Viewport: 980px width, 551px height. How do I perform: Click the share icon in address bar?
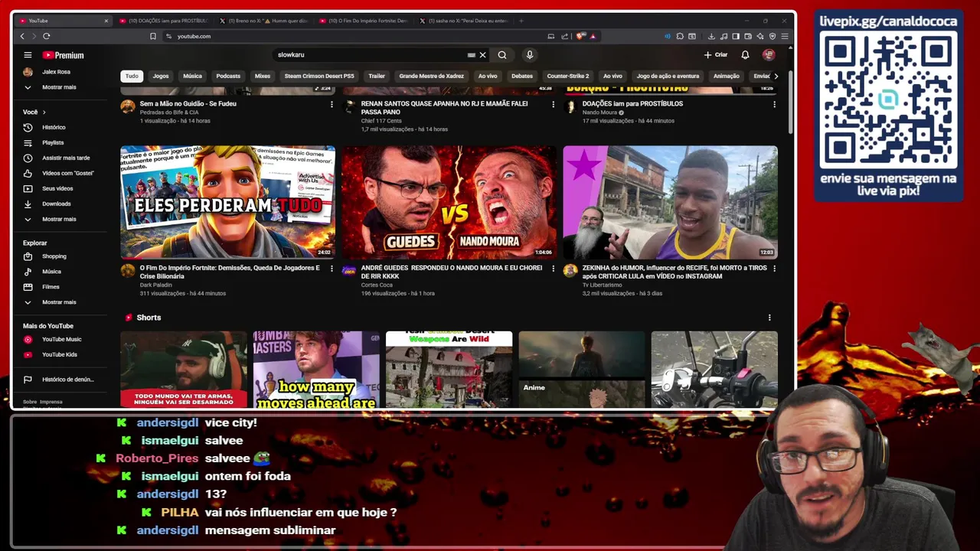point(564,36)
